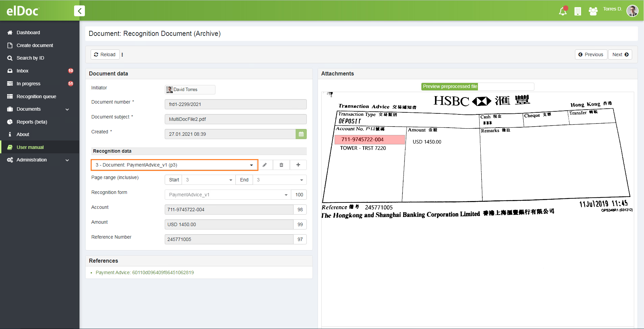Viewport: 644px width, 329px height.
Task: Expand the Administration sidebar section
Action: [x=32, y=160]
